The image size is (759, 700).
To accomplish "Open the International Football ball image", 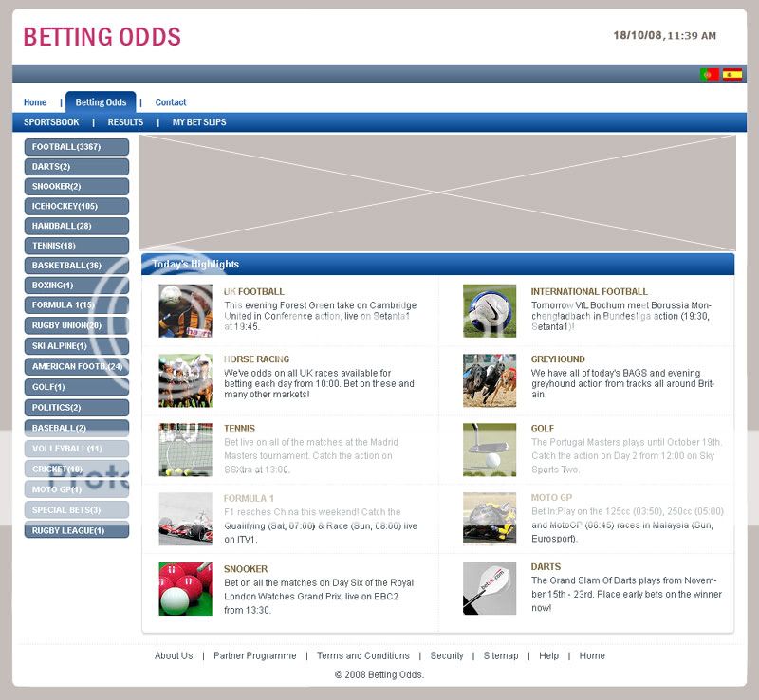I will pos(490,311).
